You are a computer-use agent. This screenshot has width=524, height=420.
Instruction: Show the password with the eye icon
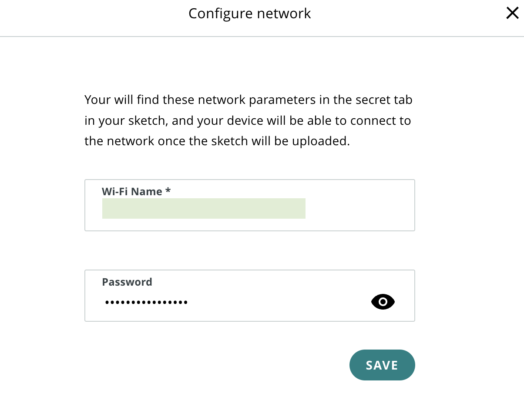383,302
